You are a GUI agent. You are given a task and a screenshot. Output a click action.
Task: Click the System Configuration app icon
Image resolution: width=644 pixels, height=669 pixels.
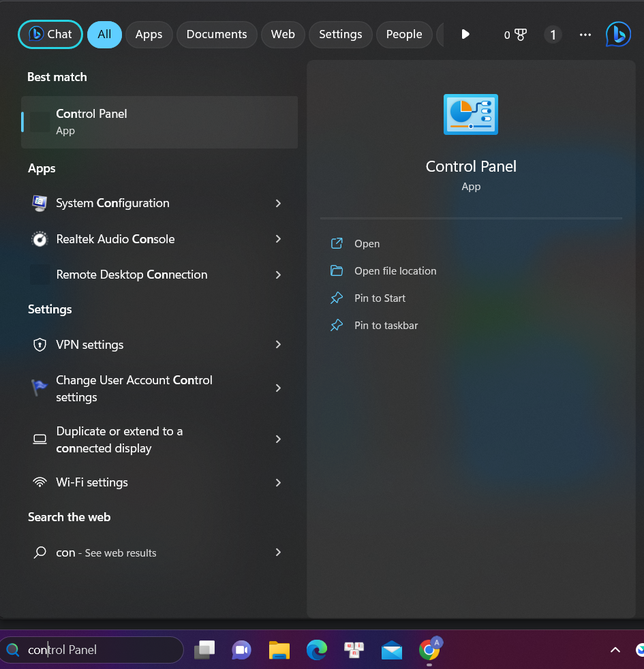(x=40, y=203)
